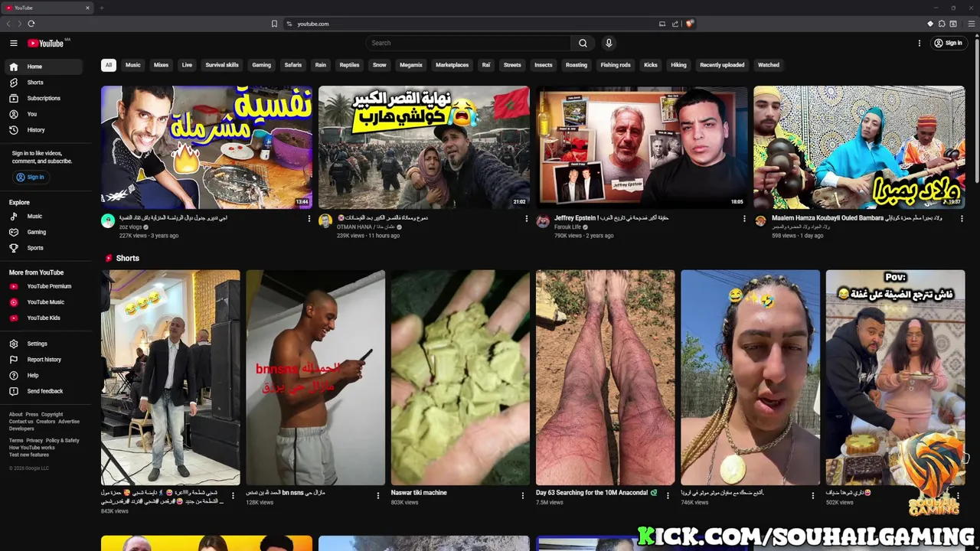980x551 pixels.
Task: Open the Farouk Life channel name
Action: point(568,227)
